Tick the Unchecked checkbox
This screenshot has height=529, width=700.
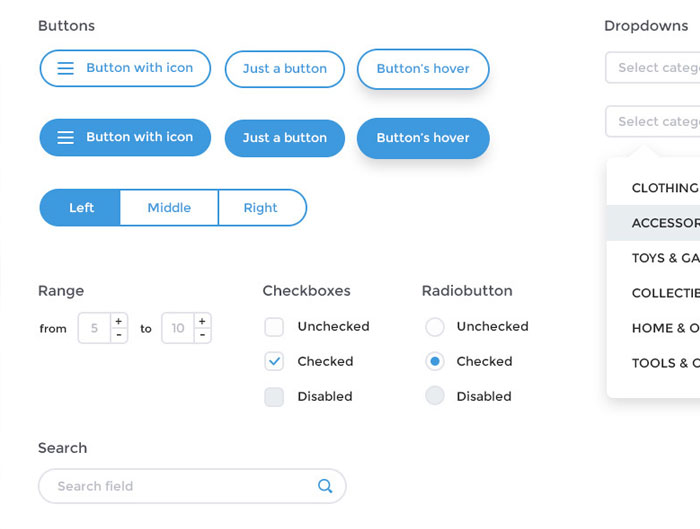coord(274,327)
